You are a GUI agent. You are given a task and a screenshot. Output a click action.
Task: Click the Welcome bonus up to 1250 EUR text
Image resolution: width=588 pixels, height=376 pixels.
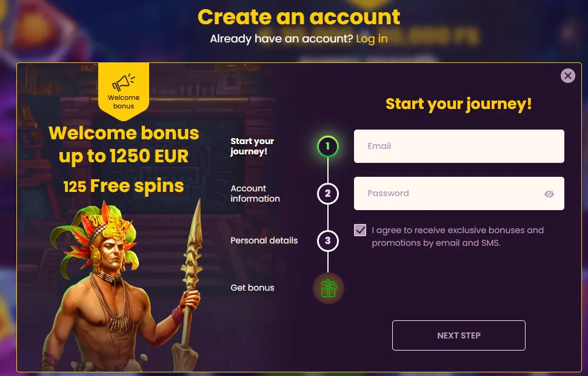(x=124, y=145)
